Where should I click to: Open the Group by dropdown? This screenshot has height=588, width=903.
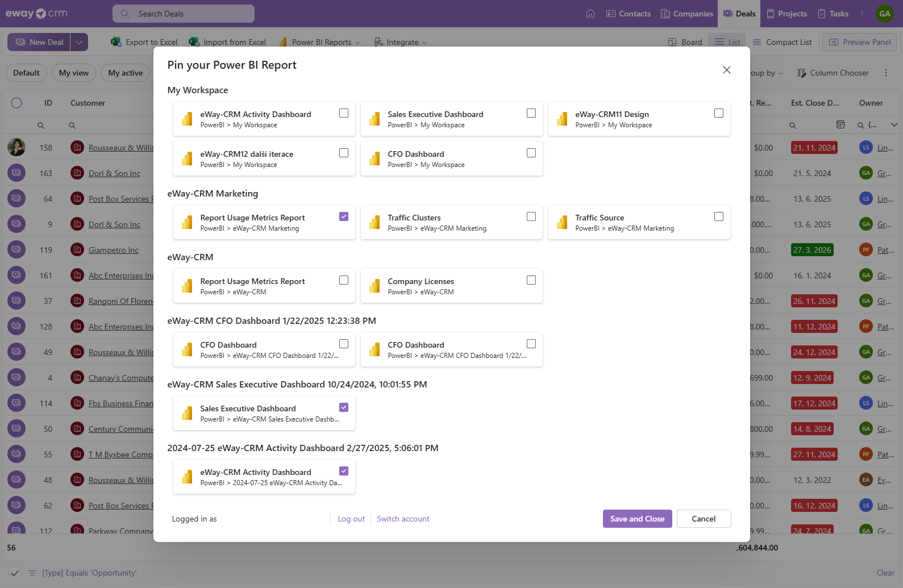[x=767, y=73]
